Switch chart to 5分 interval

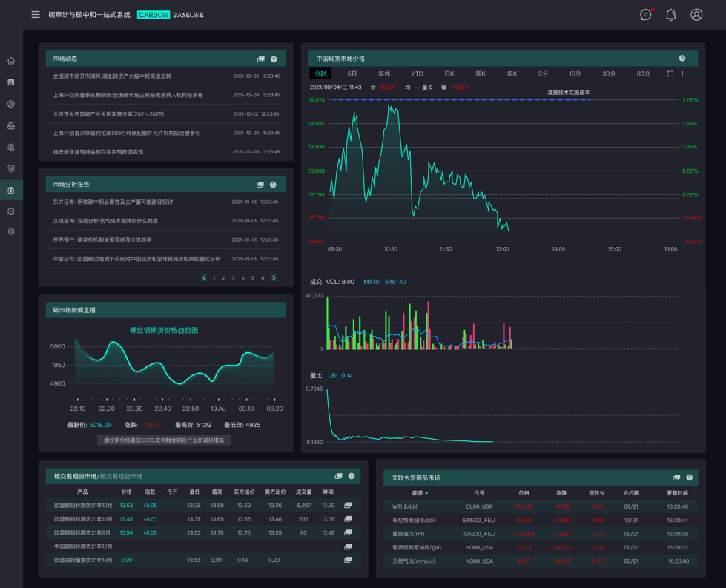pyautogui.click(x=543, y=73)
